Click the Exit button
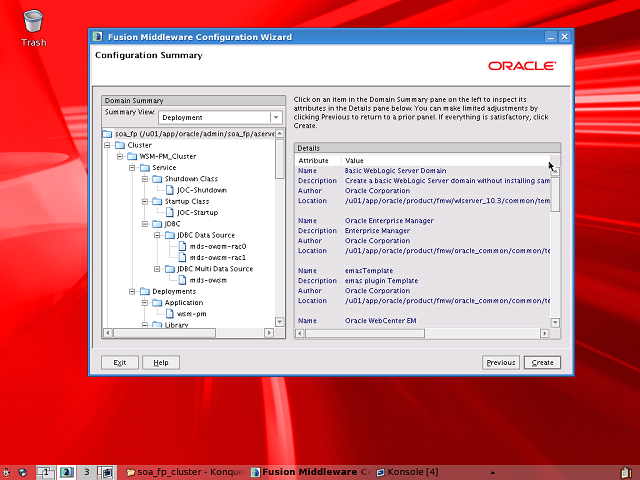 tap(120, 362)
